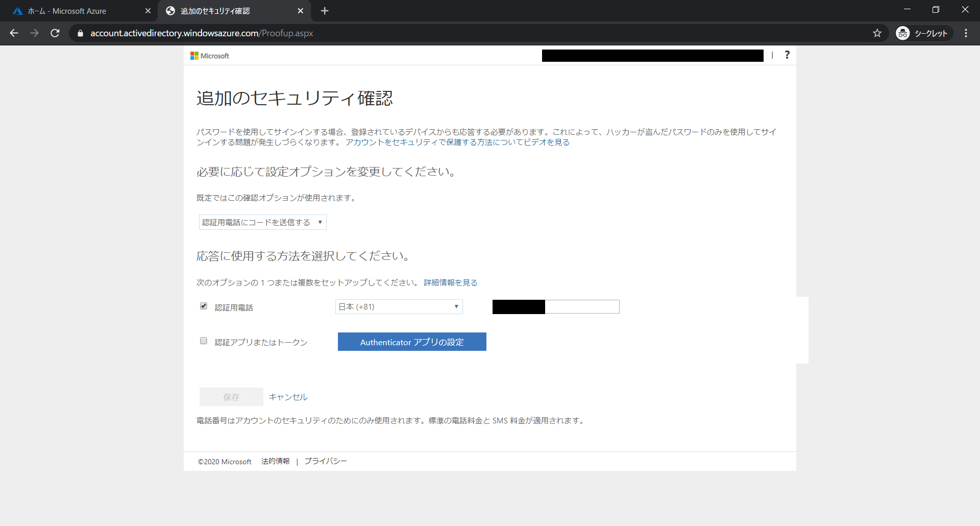Switch to the ホーム - Microsoft Azure tab
980x526 pixels.
(79, 11)
